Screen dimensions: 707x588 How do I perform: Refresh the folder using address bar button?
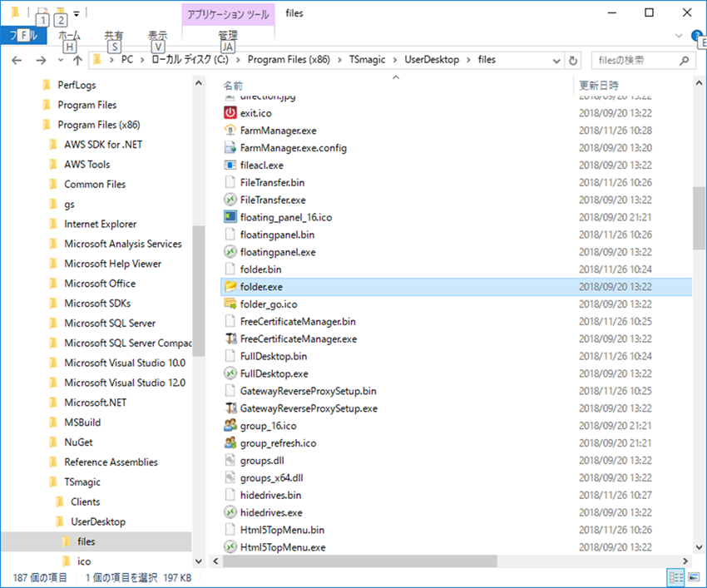click(x=572, y=61)
